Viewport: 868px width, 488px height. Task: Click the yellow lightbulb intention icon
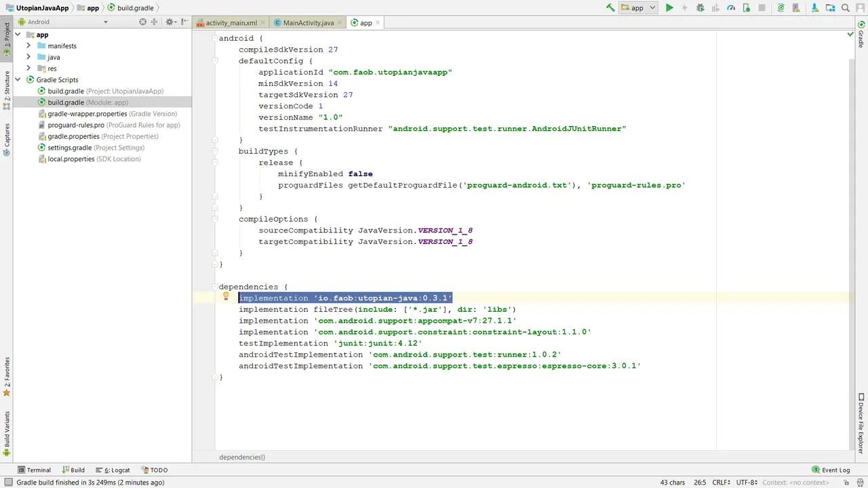[x=226, y=296]
